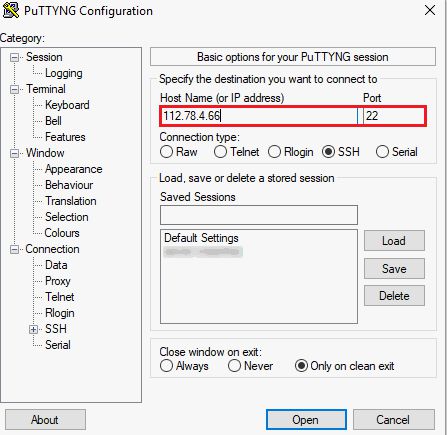Open the Keyboard settings category
The width and height of the screenshot is (447, 435).
(x=67, y=105)
